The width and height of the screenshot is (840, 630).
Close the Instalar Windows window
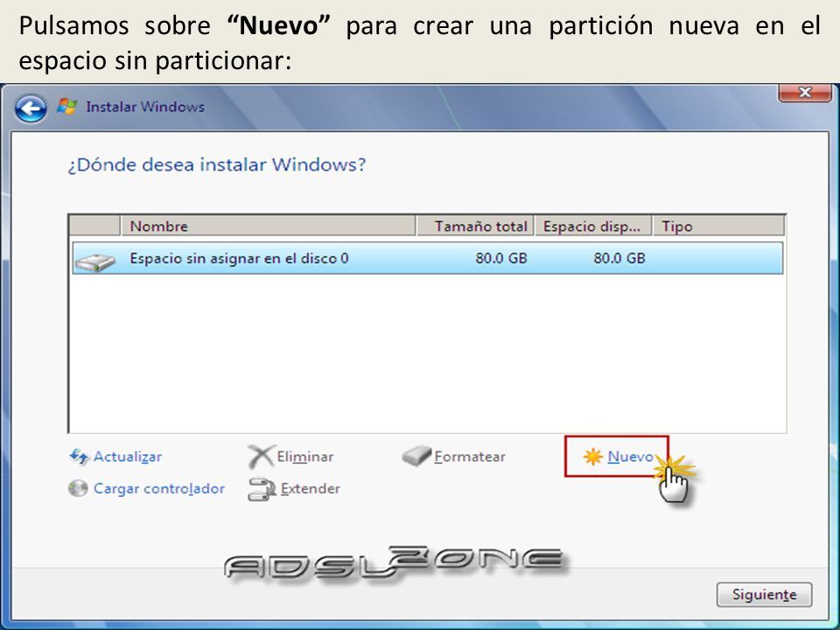click(805, 92)
